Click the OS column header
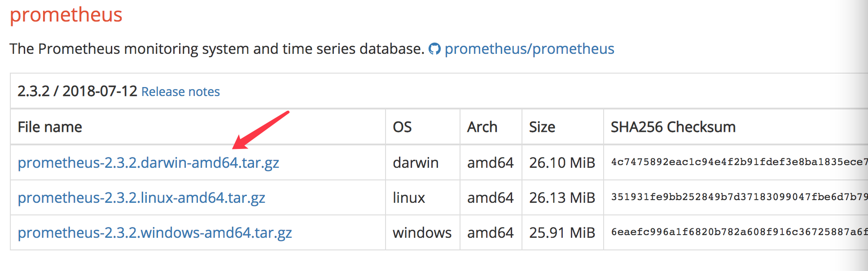This screenshot has height=271, width=868. pos(402,127)
